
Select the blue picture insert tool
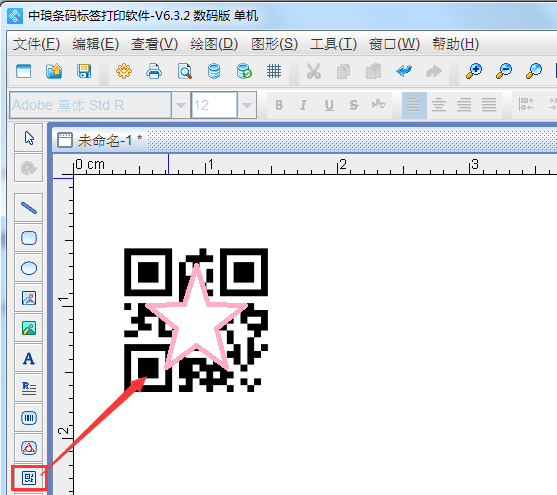[29, 298]
